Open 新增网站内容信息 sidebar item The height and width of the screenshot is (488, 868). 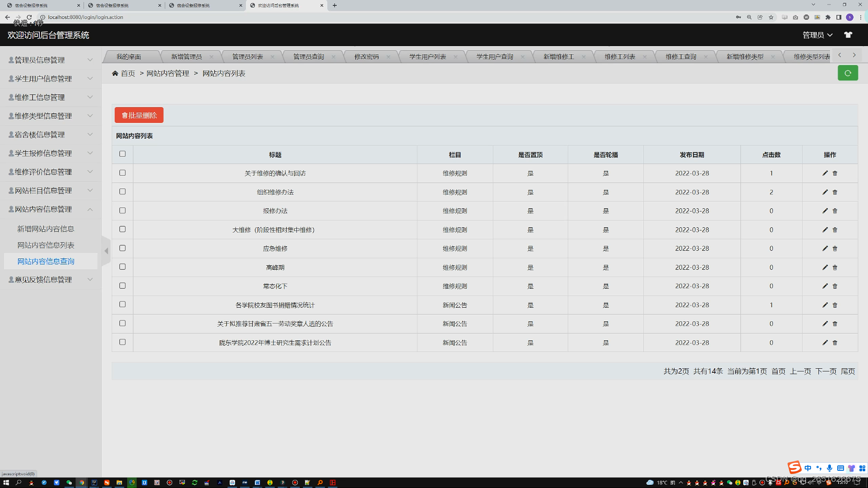coord(46,229)
